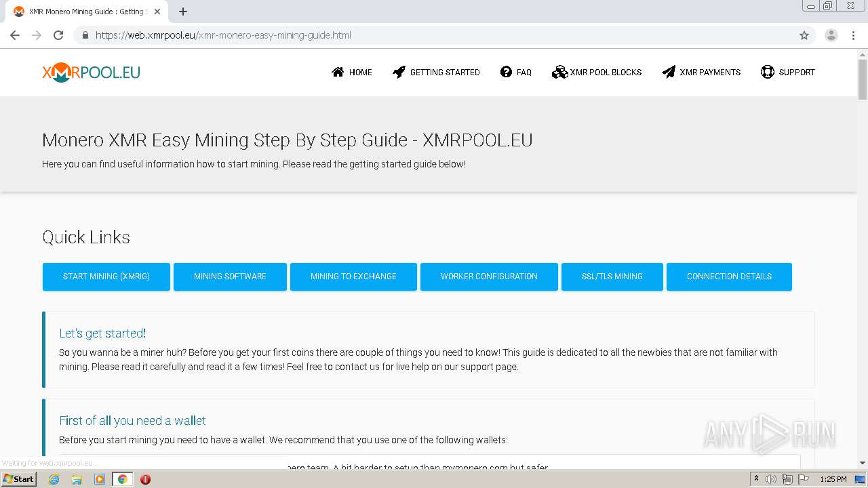
Task: Click the XMRPOOL.EU logo
Action: pos(91,73)
